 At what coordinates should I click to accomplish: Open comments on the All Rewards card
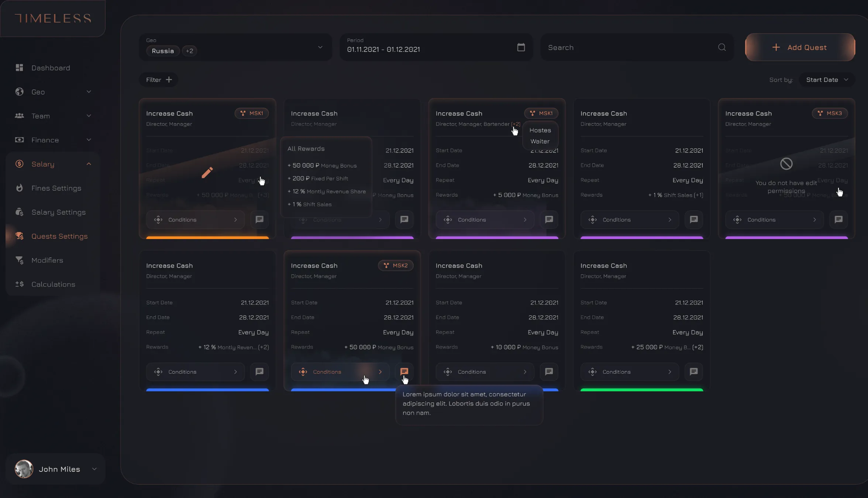(404, 219)
